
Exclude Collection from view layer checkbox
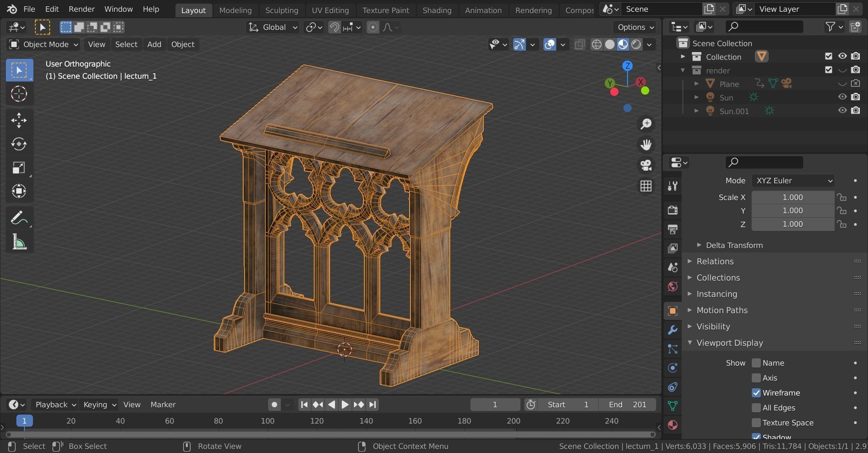828,56
